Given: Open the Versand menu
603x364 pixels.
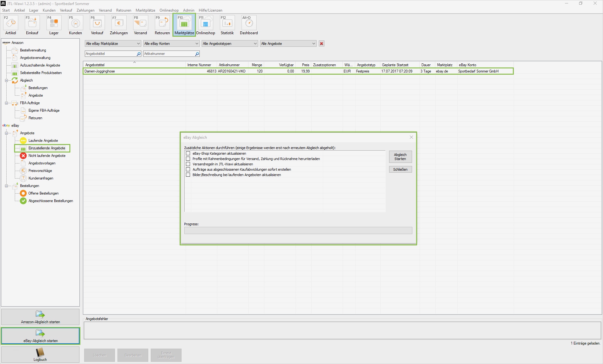Looking at the screenshot, I should [x=105, y=10].
